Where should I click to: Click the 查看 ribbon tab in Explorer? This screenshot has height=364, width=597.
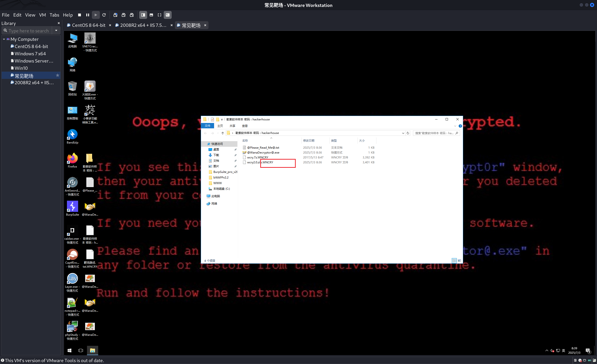click(245, 126)
